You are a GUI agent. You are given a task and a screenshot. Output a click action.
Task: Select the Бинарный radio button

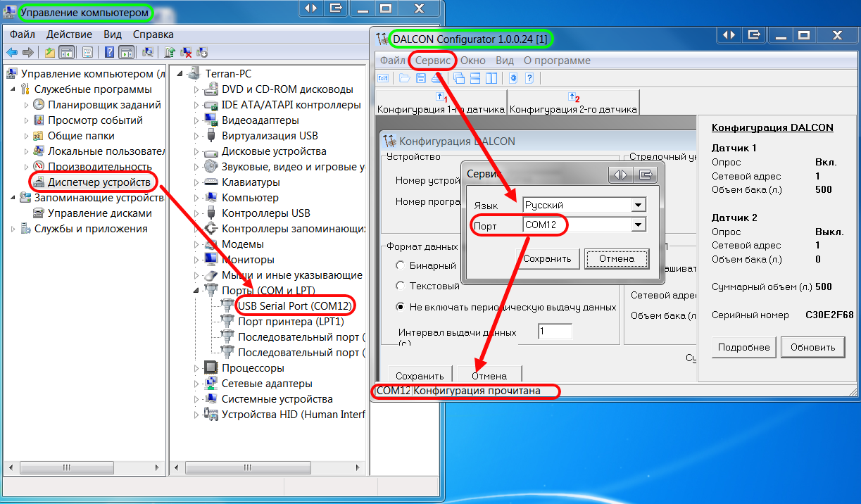401,266
